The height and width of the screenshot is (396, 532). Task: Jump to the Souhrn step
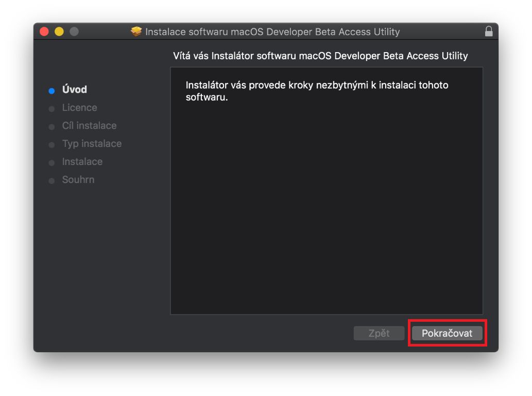coord(78,180)
